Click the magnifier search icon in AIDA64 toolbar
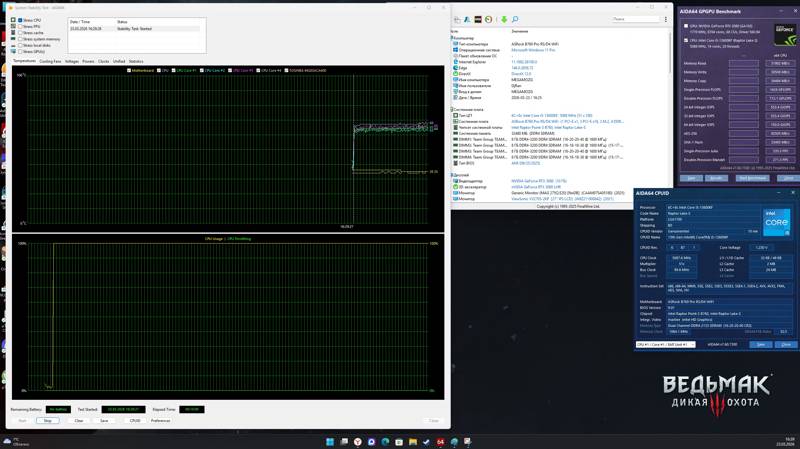Image resolution: width=800 pixels, height=449 pixels. [x=515, y=19]
